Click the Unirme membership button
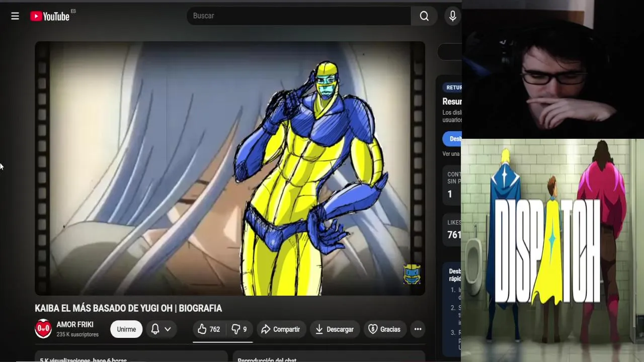The width and height of the screenshot is (644, 362). click(x=126, y=329)
